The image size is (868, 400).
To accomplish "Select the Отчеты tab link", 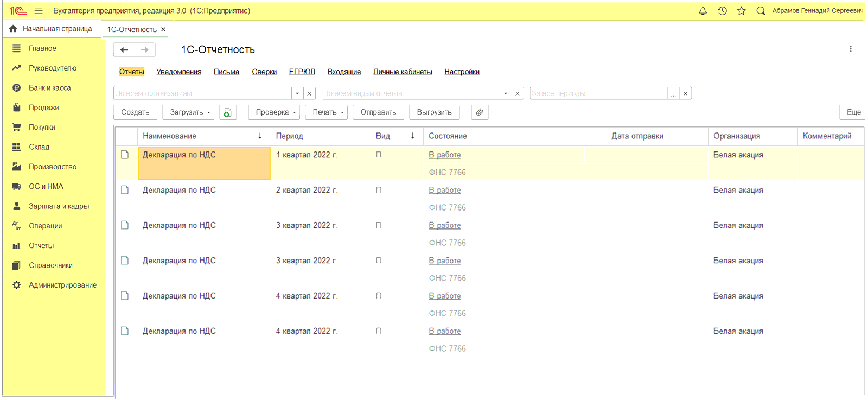I will click(132, 72).
